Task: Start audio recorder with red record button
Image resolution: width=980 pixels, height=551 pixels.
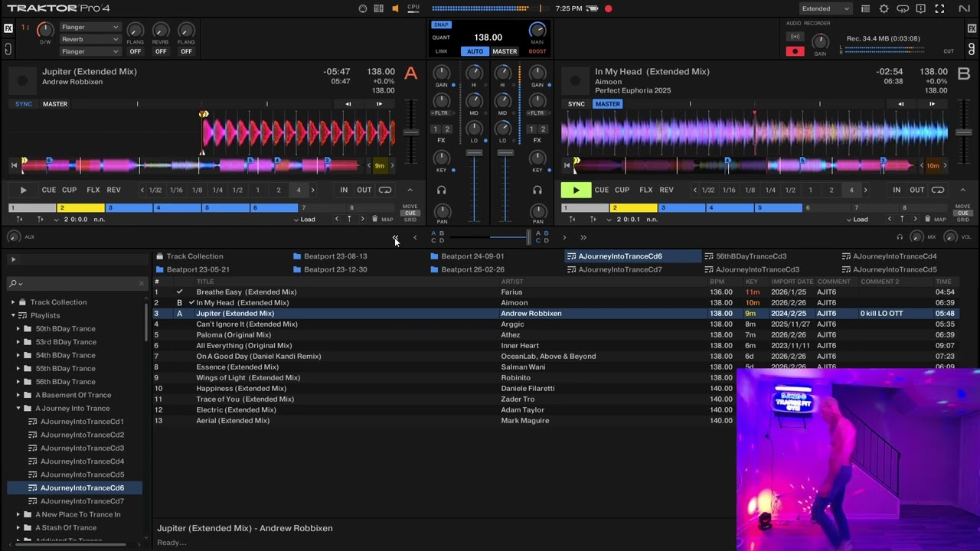Action: click(795, 51)
